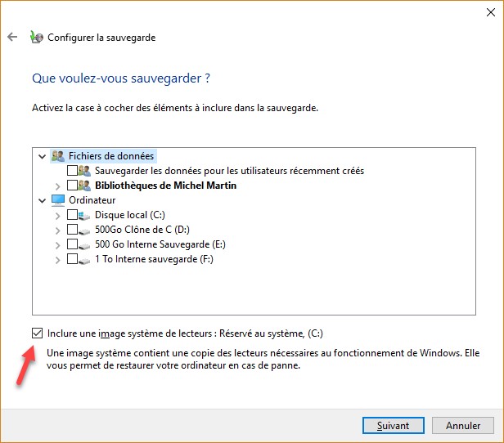This screenshot has height=443, width=504.
Task: Click the Bibliothèques de Michel Martin user icon
Action: point(85,186)
